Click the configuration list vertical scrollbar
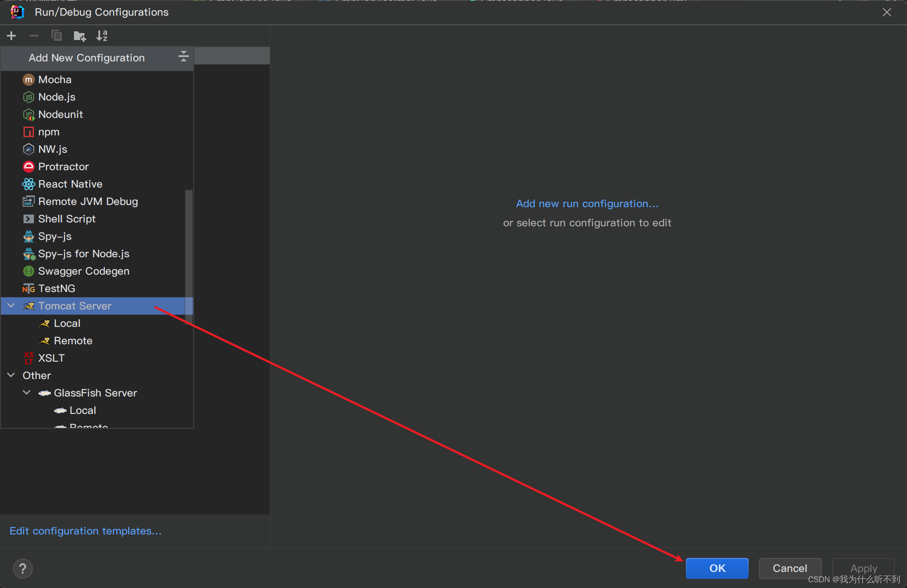The image size is (907, 588). [189, 257]
